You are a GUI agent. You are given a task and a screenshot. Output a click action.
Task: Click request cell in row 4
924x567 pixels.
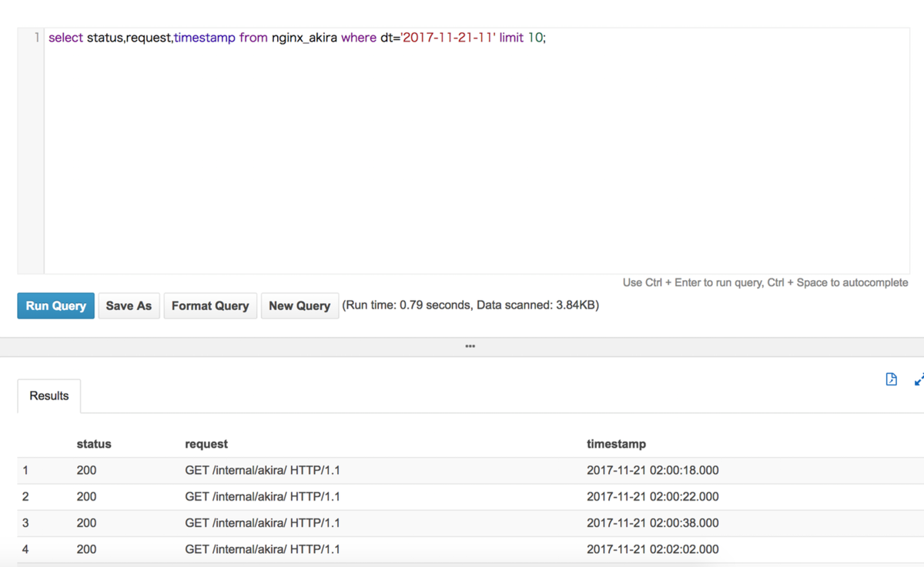click(x=263, y=549)
